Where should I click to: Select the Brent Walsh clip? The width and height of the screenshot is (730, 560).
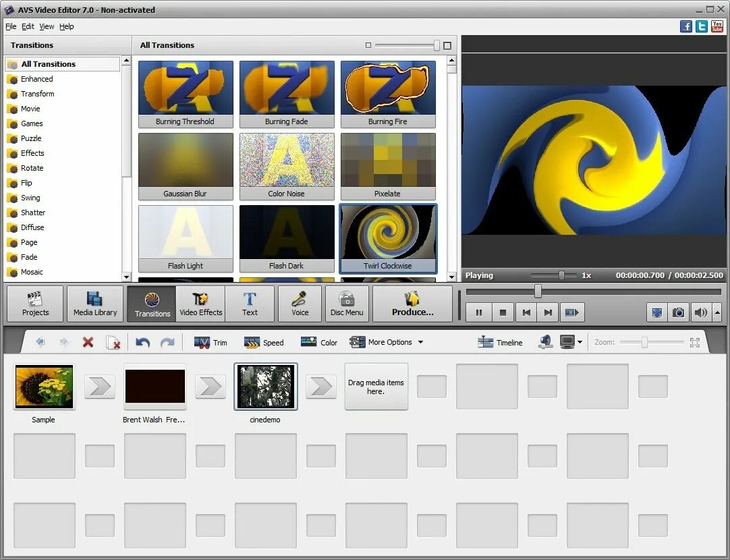(155, 387)
